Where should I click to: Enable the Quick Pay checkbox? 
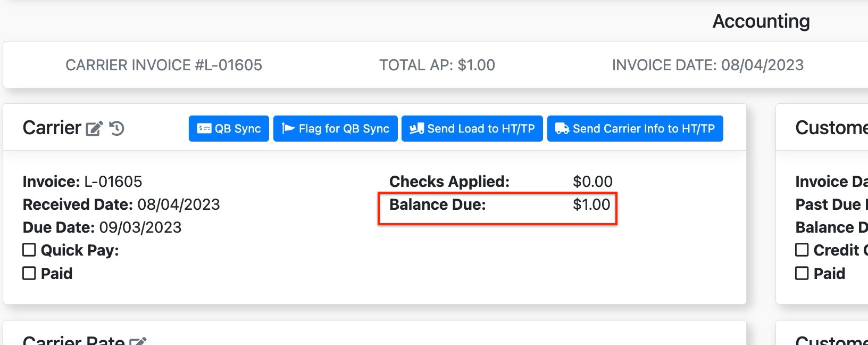[29, 250]
